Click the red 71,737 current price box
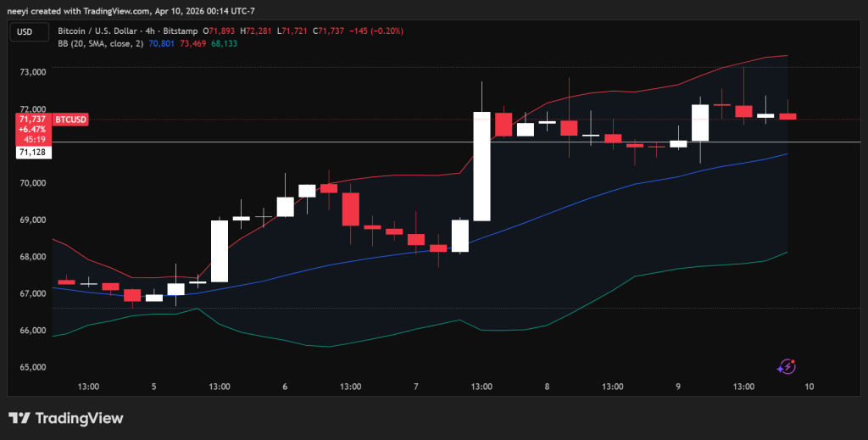The height and width of the screenshot is (440, 868). click(31, 128)
